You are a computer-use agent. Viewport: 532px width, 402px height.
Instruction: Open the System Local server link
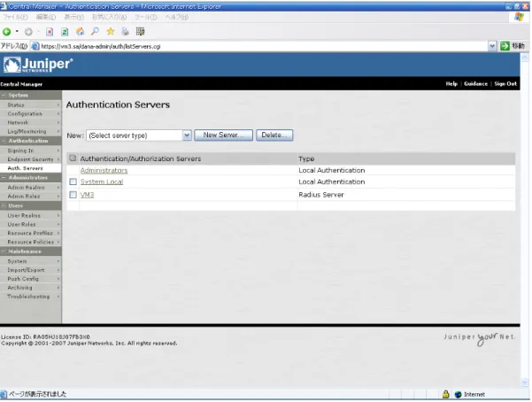point(102,182)
